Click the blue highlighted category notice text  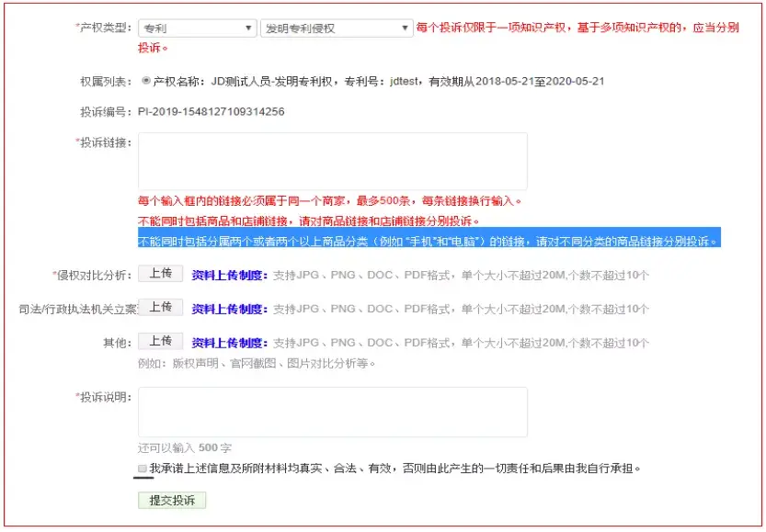point(428,241)
